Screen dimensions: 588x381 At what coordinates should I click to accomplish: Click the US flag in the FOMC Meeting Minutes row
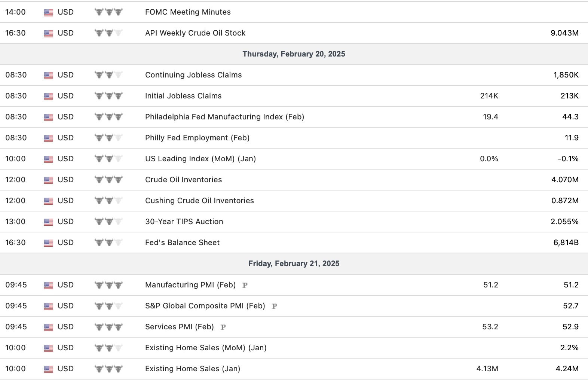tap(48, 12)
